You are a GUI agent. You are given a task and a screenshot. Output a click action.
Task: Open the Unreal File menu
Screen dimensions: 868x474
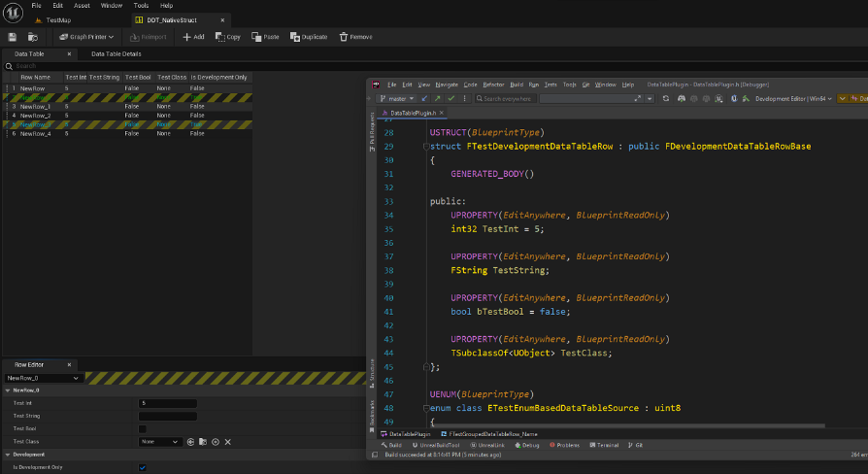coord(37,6)
